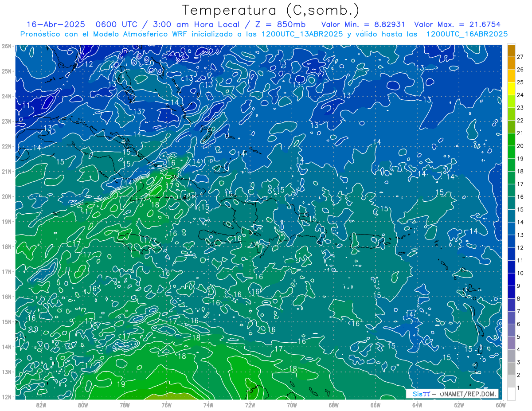Click the "15N" latitude axis label
Screen dimensions: 532x411
7,321
